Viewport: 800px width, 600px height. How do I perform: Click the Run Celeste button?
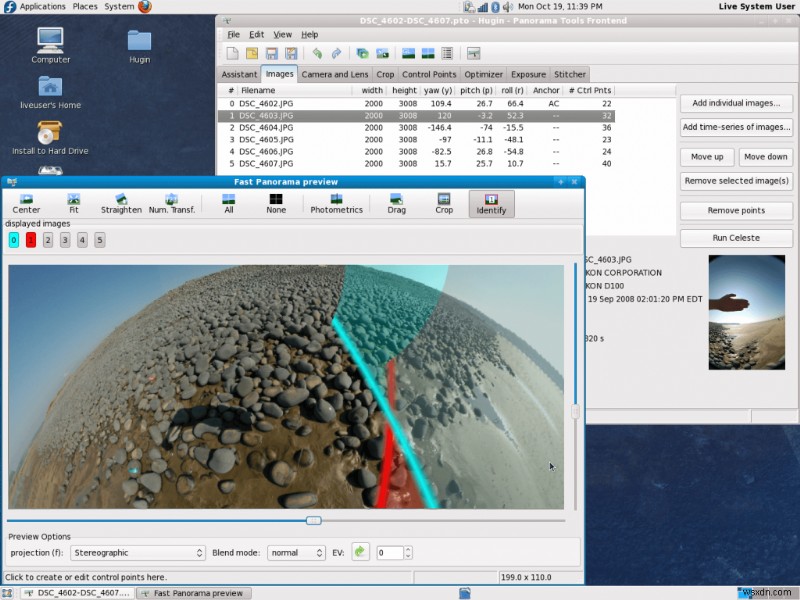735,238
